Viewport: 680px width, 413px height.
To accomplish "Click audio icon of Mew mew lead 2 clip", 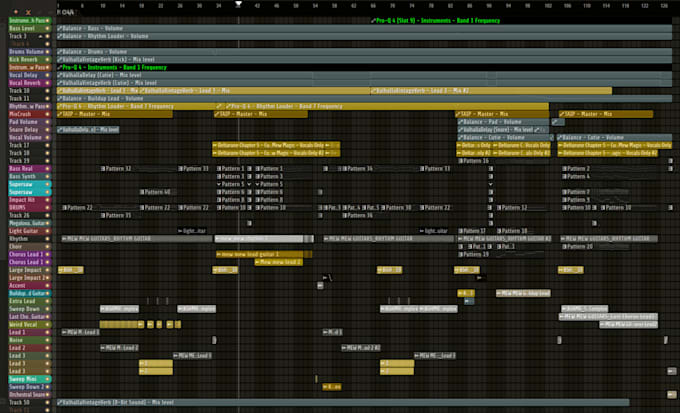I will [257, 262].
